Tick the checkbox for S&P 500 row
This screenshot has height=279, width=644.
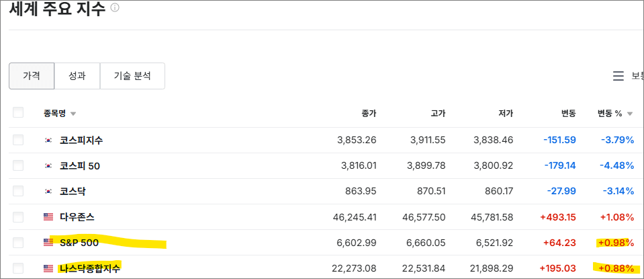18,242
